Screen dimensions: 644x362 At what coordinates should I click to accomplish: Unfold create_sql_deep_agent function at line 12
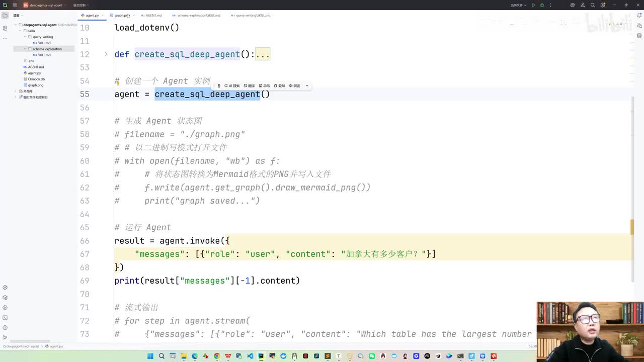(106, 54)
